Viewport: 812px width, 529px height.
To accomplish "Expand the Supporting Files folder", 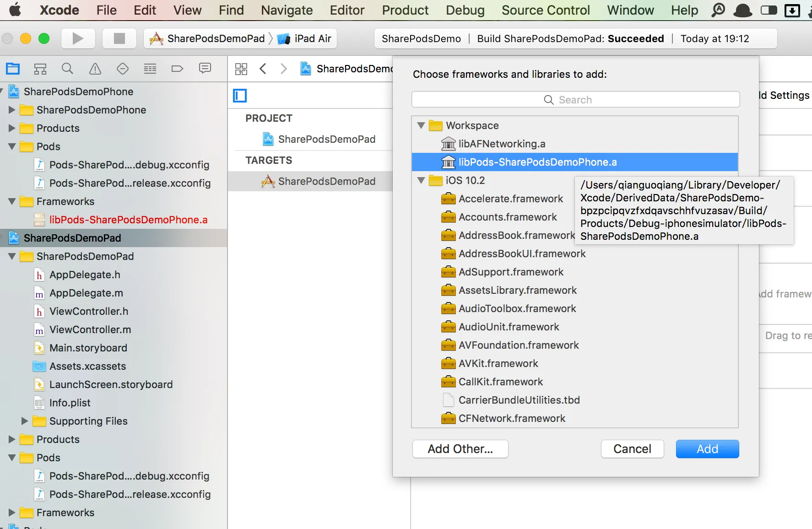I will 25,421.
